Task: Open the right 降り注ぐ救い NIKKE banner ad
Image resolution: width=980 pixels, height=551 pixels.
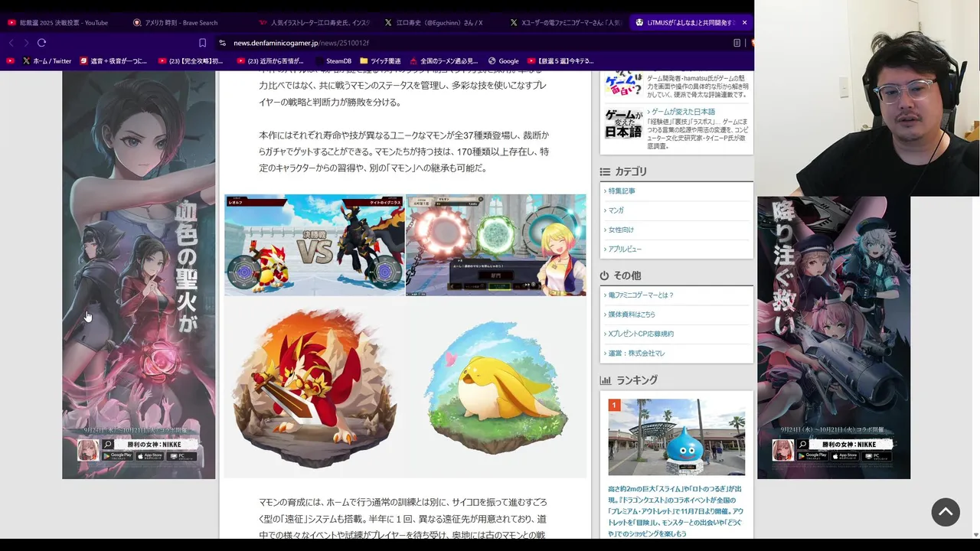Action: (x=834, y=337)
